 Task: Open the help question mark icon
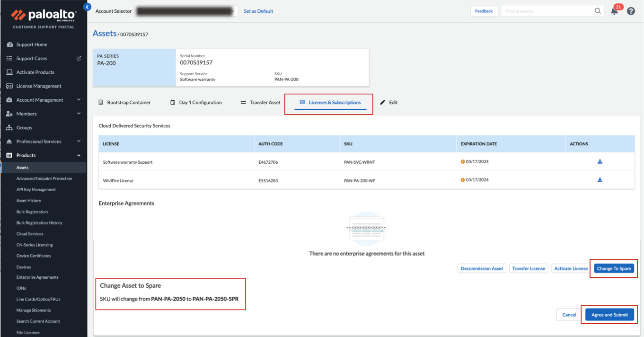point(631,11)
